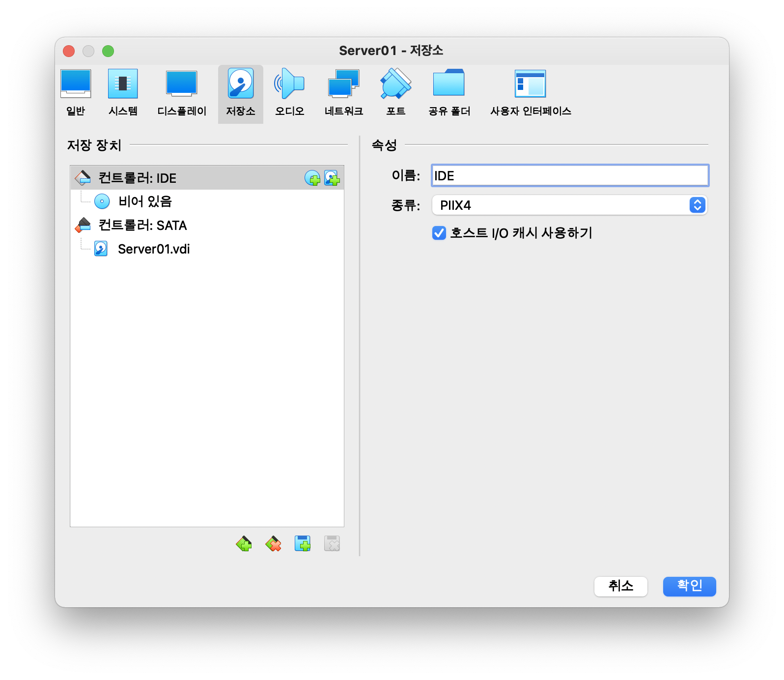The image size is (784, 680).
Task: Click the hard disk icon beside Server01.vdi
Action: (x=101, y=249)
